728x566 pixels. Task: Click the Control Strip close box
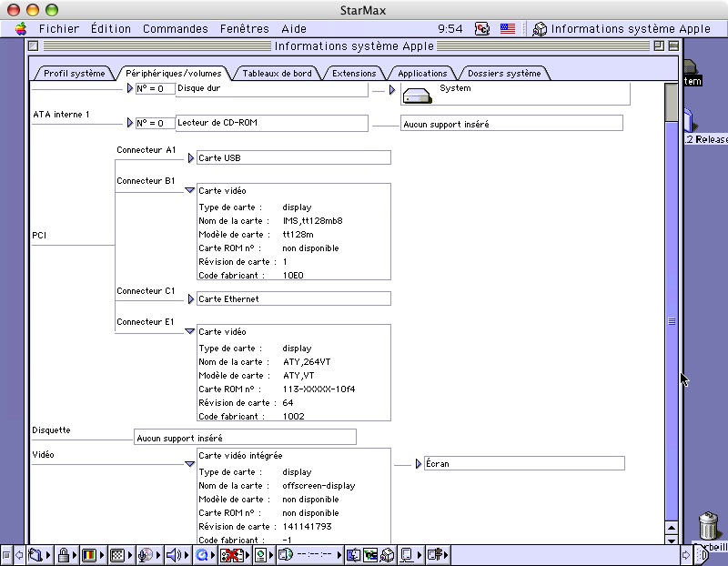pyautogui.click(x=6, y=555)
